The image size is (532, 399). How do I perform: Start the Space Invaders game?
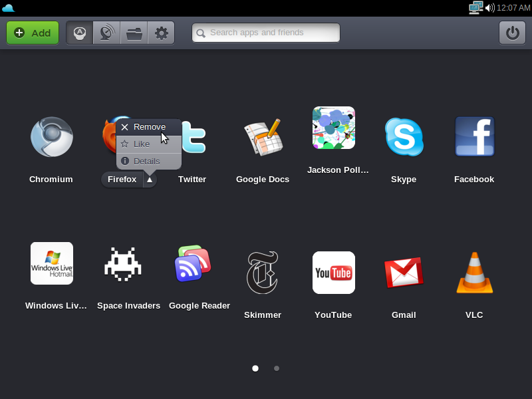coord(123,264)
